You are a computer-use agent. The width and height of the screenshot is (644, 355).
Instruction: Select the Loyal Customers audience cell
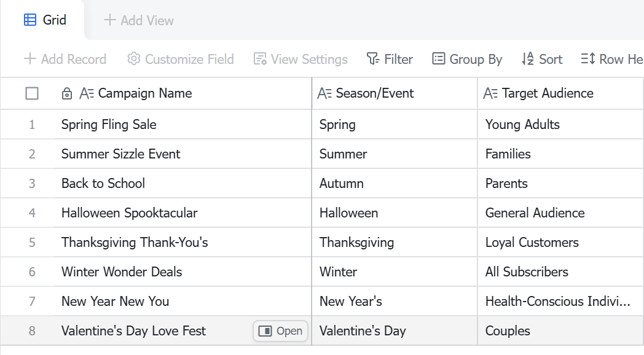click(x=560, y=243)
